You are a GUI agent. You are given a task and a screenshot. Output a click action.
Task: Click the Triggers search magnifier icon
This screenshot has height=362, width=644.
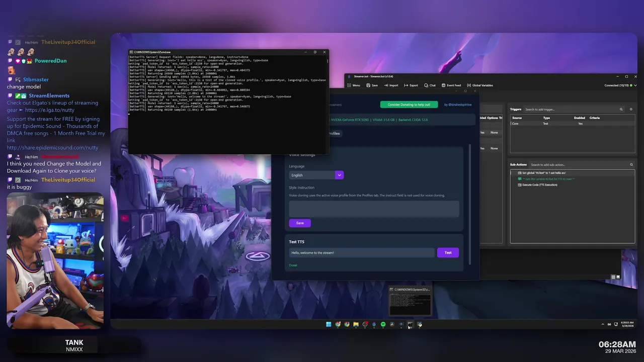coord(621,109)
